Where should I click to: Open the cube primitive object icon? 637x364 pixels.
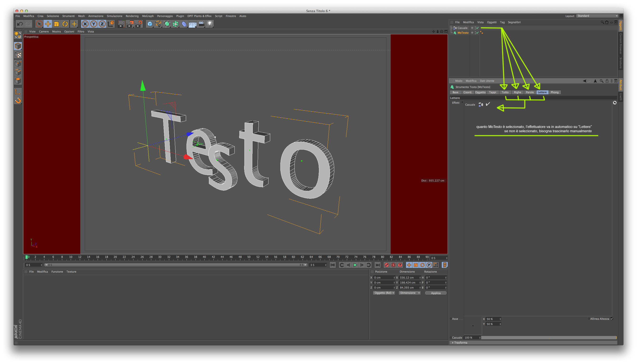(150, 24)
